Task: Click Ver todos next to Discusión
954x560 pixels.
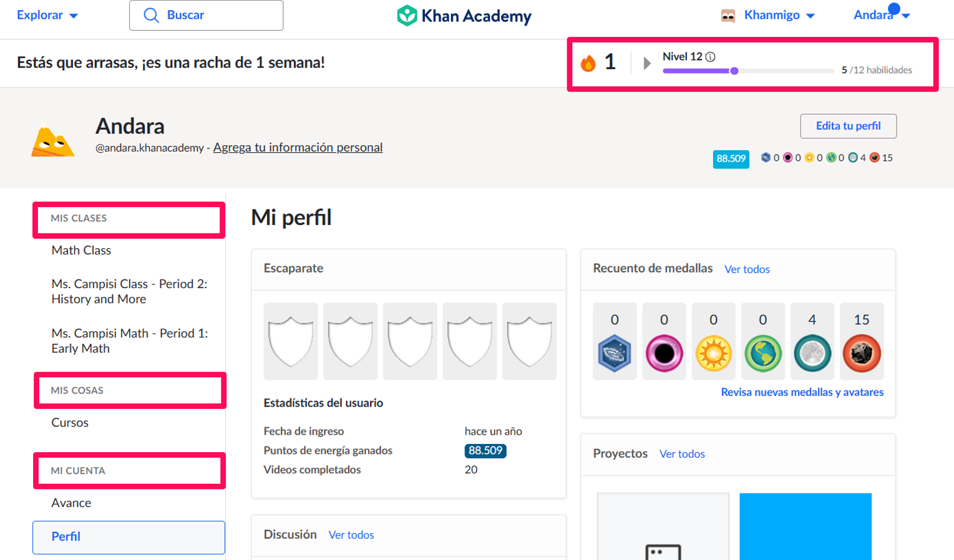Action: (351, 535)
